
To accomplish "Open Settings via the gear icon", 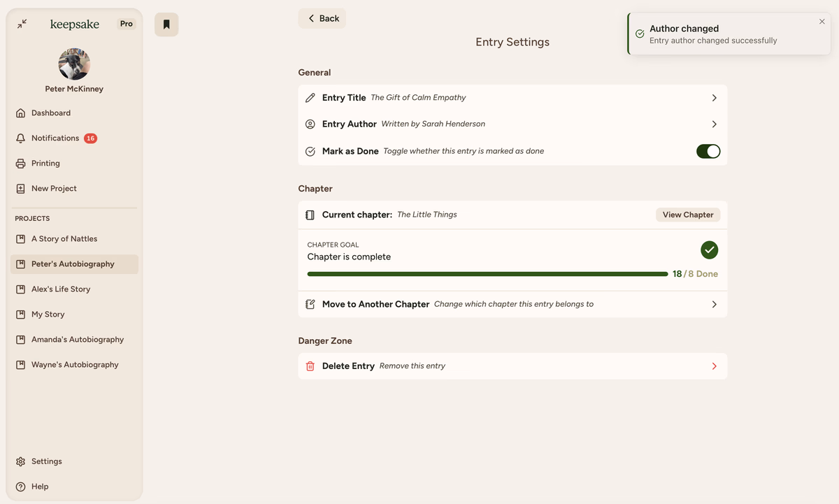I will [21, 461].
